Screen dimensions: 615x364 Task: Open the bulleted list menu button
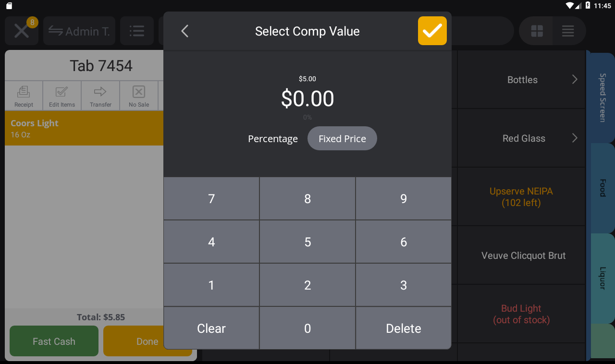pyautogui.click(x=137, y=31)
